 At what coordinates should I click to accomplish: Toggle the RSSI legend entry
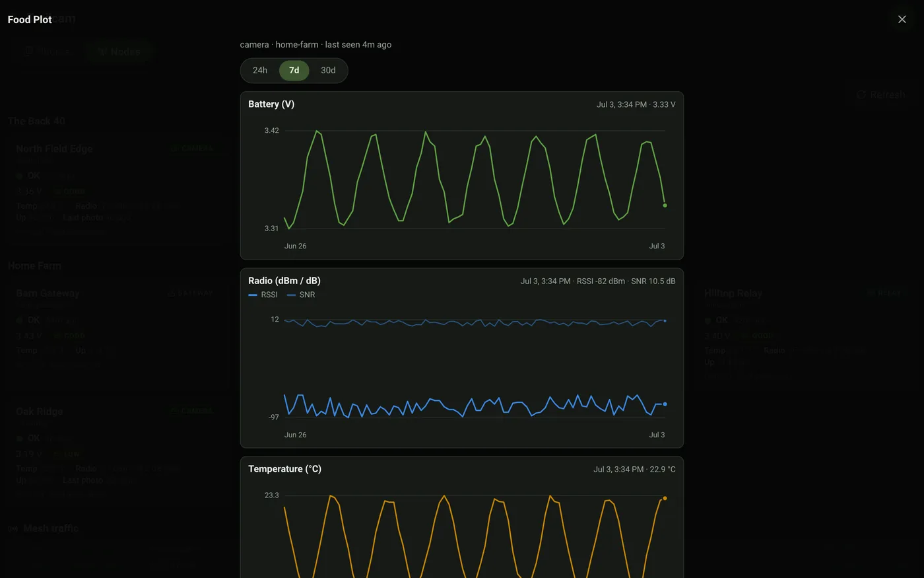(263, 295)
